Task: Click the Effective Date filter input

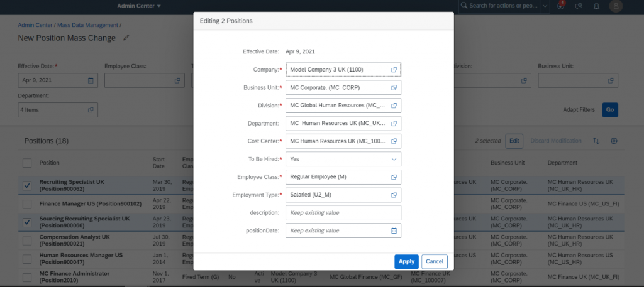Action: click(58, 80)
